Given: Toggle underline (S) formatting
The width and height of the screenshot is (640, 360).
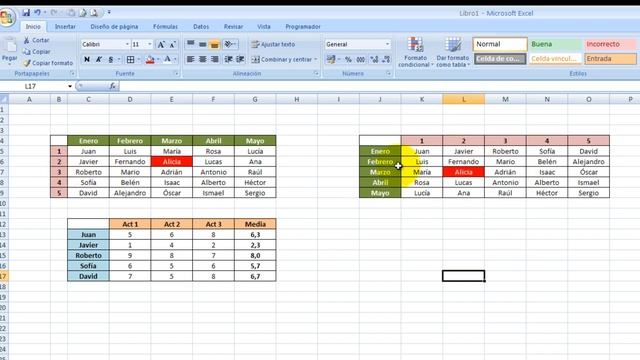Looking at the screenshot, I should click(111, 60).
